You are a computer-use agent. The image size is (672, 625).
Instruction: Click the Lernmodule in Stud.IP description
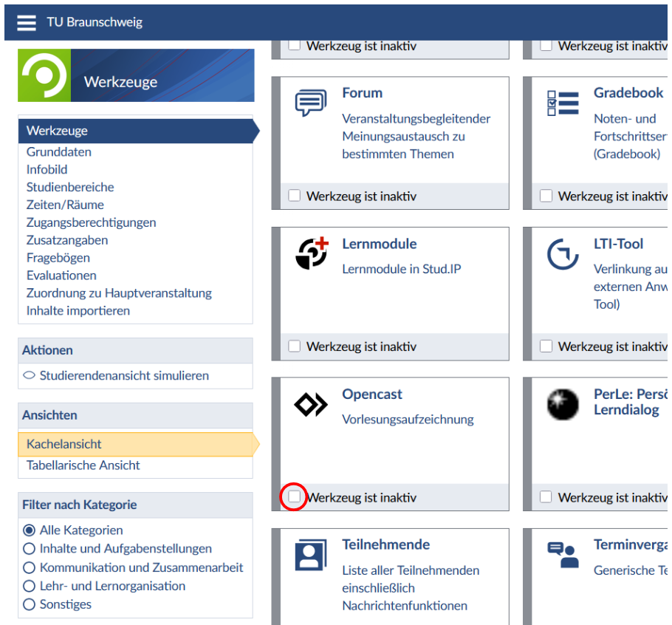[x=402, y=269]
